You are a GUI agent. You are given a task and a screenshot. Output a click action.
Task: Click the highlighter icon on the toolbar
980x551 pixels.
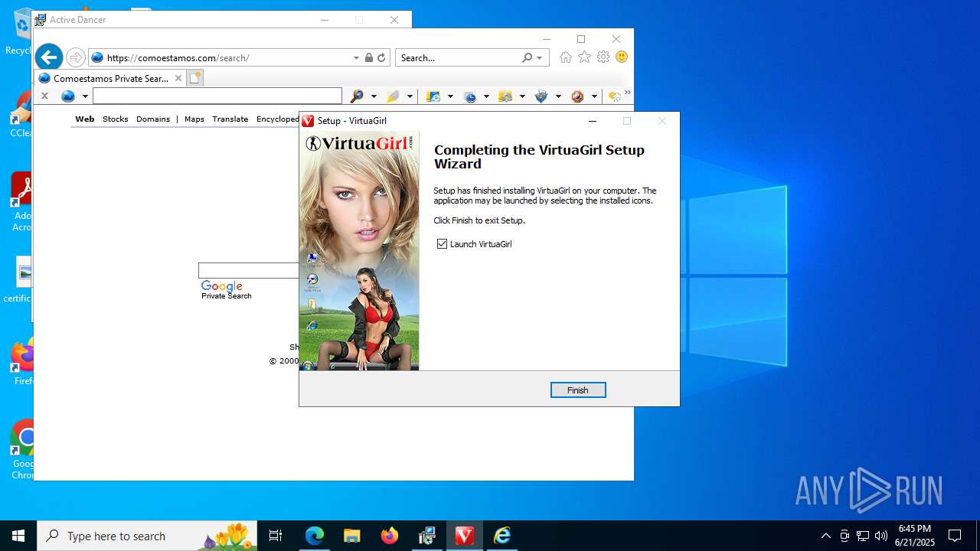pos(393,96)
